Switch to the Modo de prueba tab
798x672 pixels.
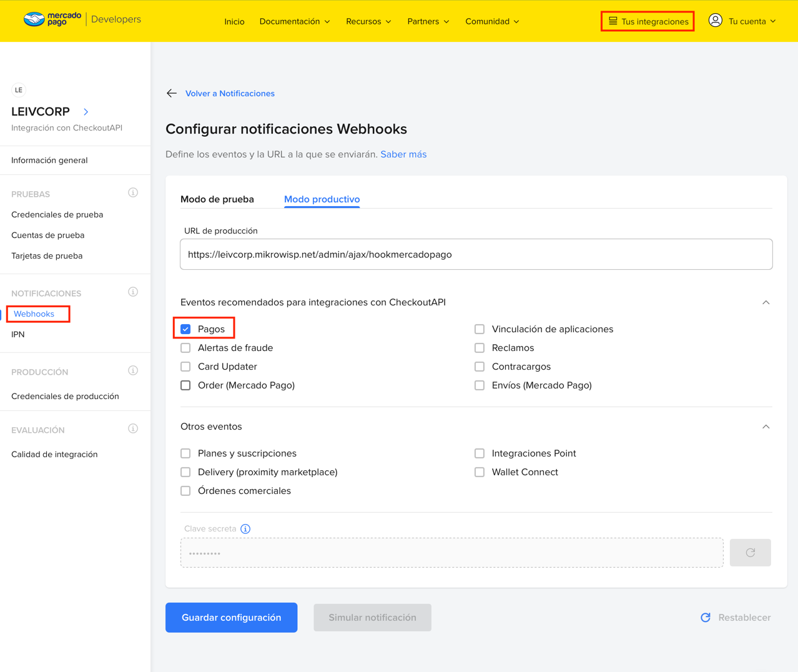[x=217, y=199]
